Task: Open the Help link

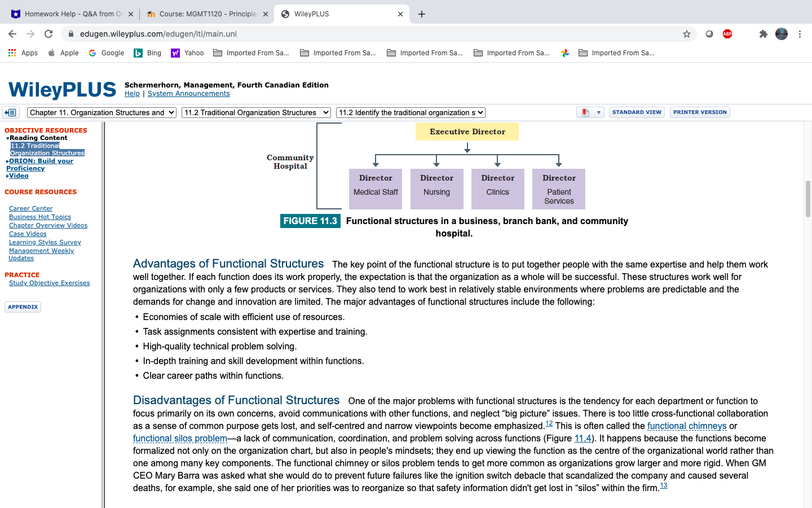Action: (x=132, y=94)
